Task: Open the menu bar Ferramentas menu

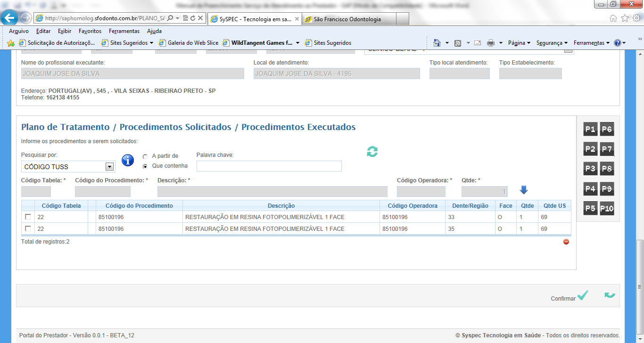Action: (x=124, y=31)
